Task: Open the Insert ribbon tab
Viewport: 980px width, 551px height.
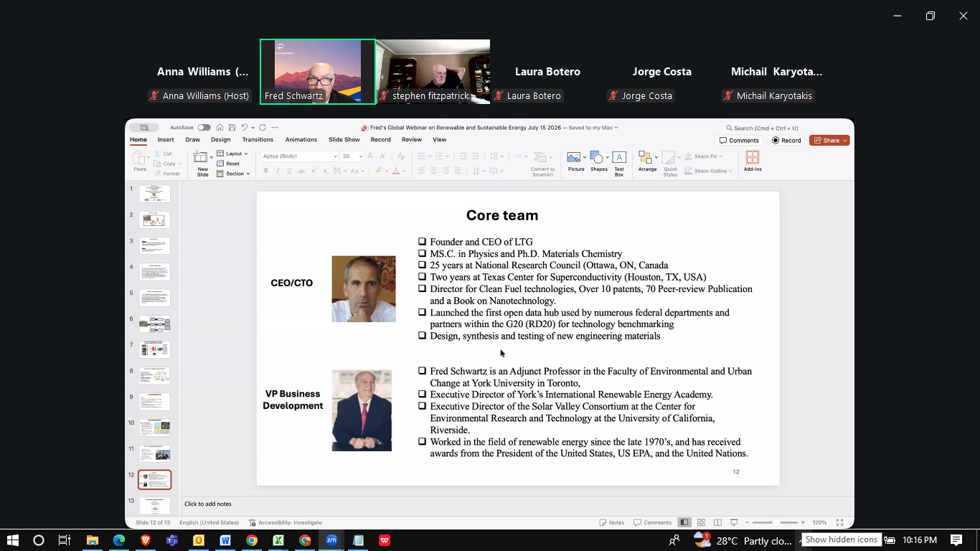Action: pos(166,140)
